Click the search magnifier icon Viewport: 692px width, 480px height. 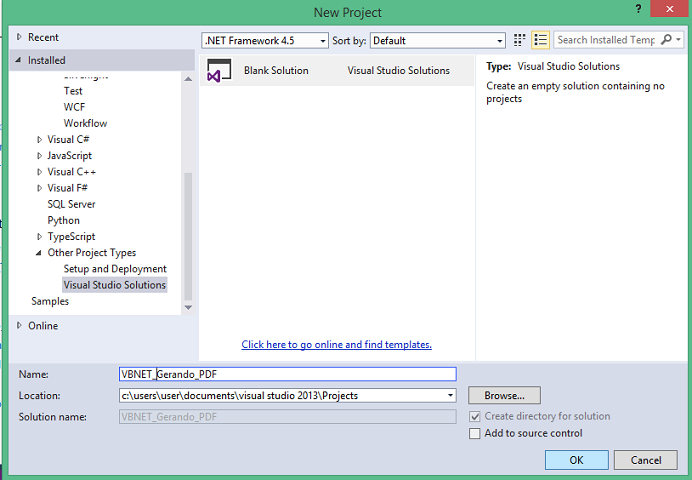(x=666, y=40)
